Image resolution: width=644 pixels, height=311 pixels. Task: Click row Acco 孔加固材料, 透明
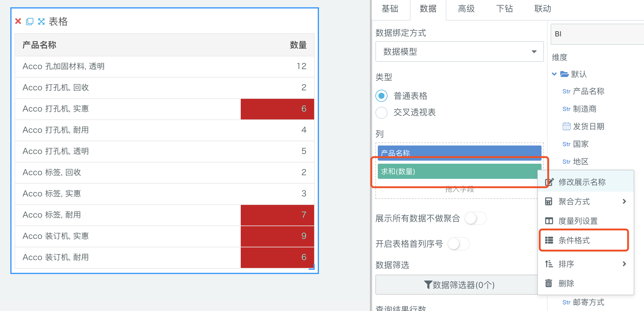(x=165, y=66)
